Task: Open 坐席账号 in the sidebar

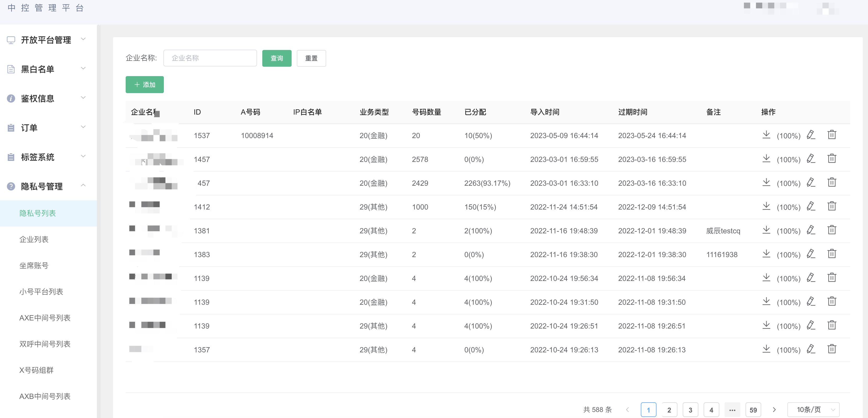Action: point(48,266)
